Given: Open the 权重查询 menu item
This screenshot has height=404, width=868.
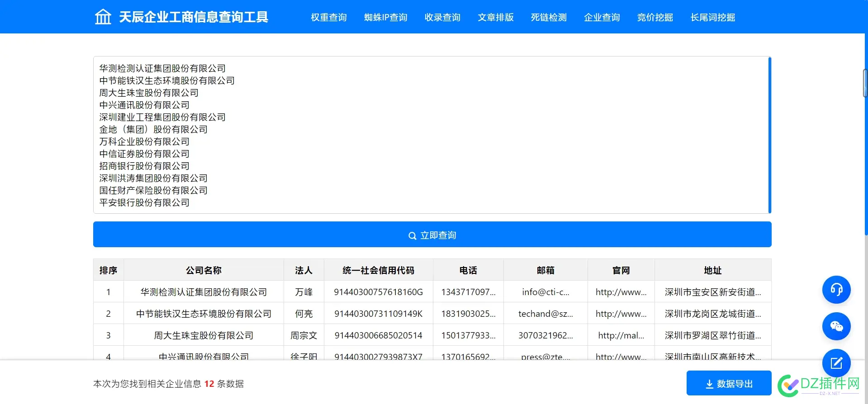Looking at the screenshot, I should point(329,17).
